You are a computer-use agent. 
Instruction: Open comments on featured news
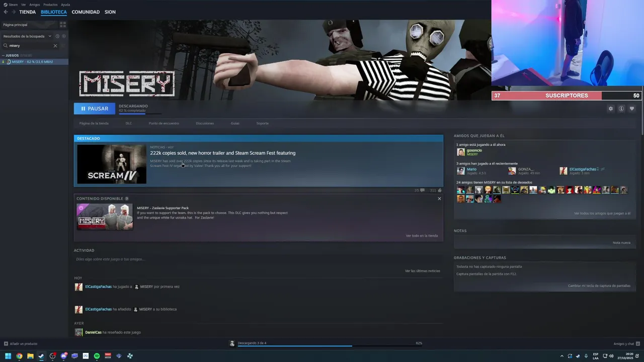click(422, 191)
